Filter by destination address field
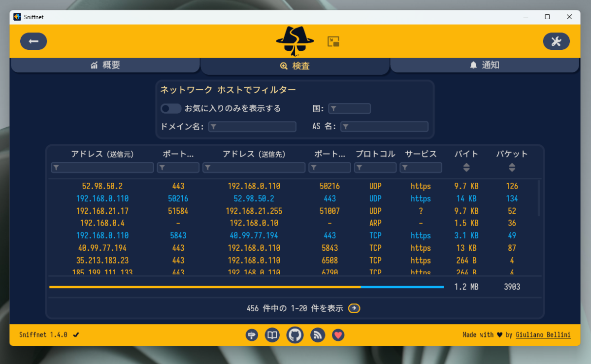This screenshot has height=364, width=591. pos(254,168)
